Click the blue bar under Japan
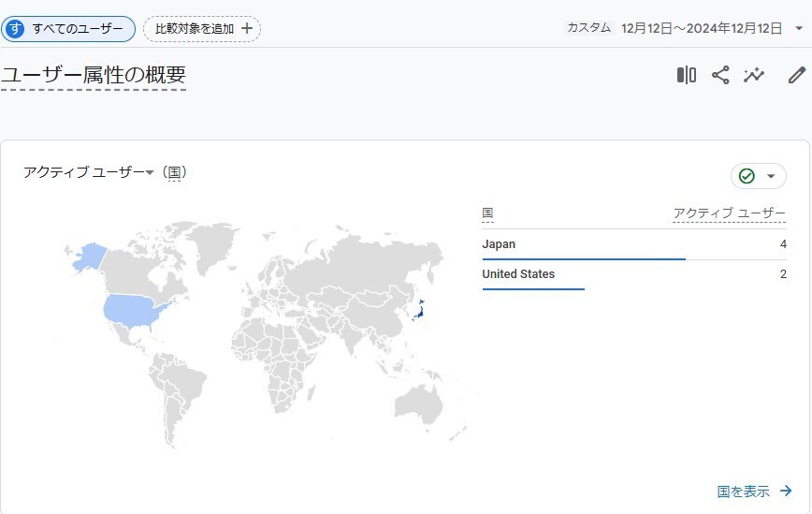Screen dimensions: 812x514 pyautogui.click(x=584, y=258)
